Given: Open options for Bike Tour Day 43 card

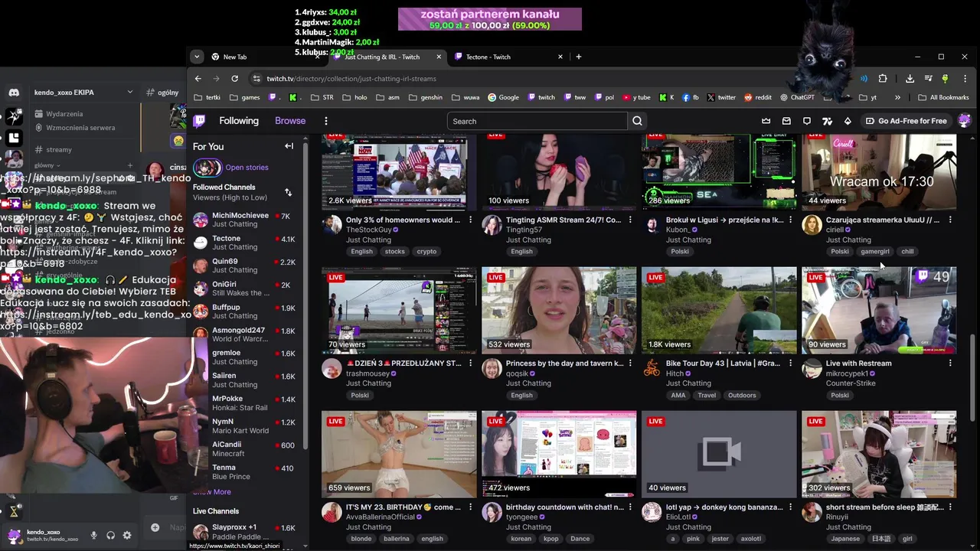Looking at the screenshot, I should [790, 364].
